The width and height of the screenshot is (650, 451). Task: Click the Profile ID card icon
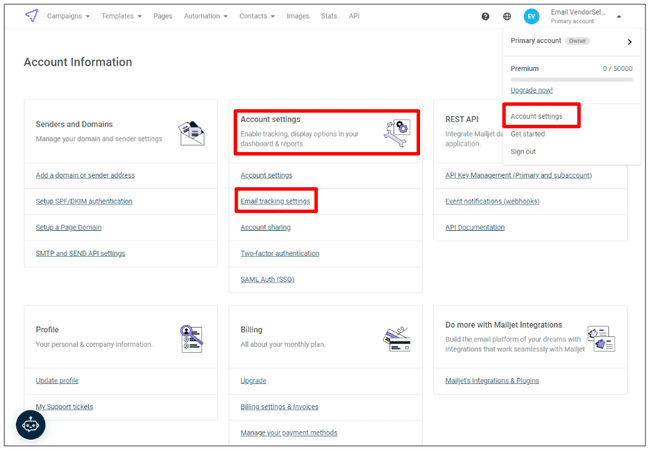[x=191, y=337]
